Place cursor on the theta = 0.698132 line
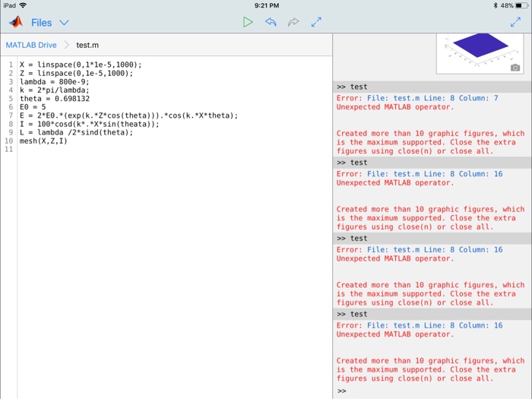The width and height of the screenshot is (532, 399). click(x=55, y=98)
